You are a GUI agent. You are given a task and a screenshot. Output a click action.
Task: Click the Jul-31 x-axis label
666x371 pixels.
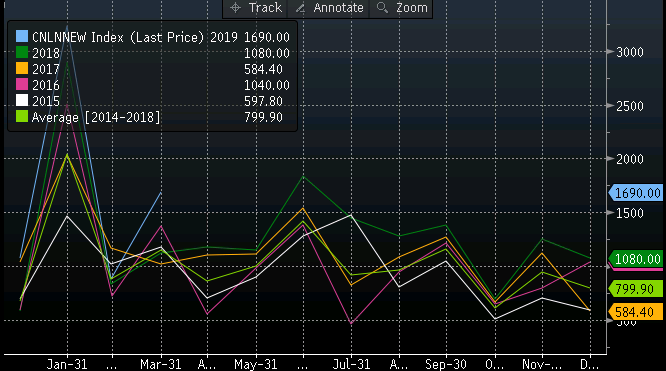pos(351,364)
